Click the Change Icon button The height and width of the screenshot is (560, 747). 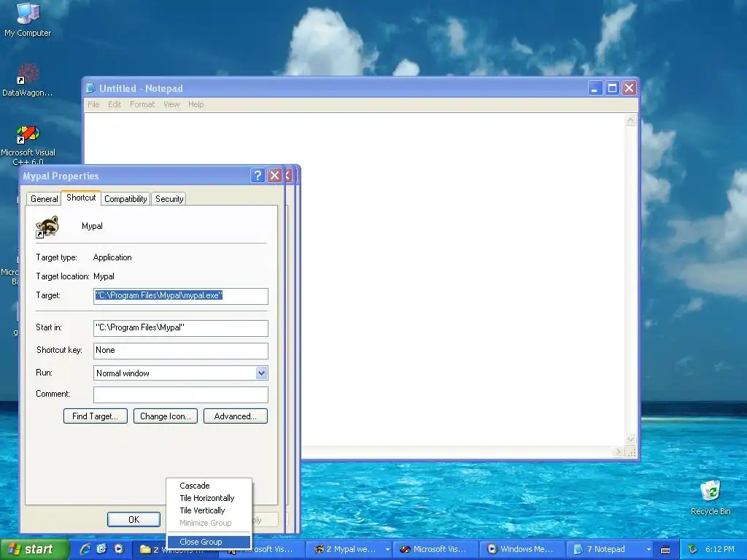[166, 416]
